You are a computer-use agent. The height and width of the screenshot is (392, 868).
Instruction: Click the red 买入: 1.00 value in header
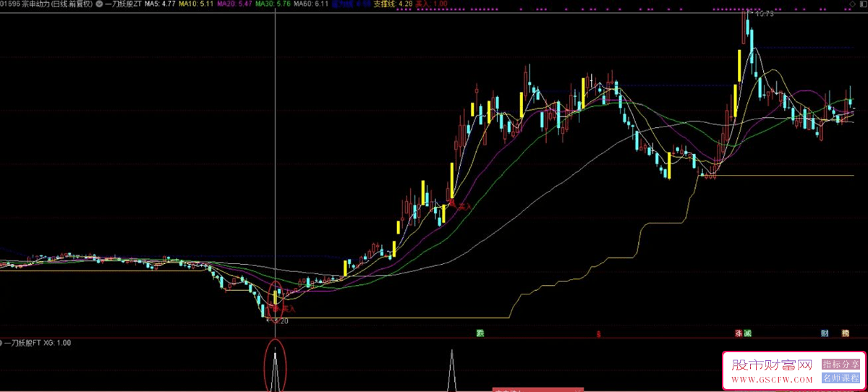point(432,4)
